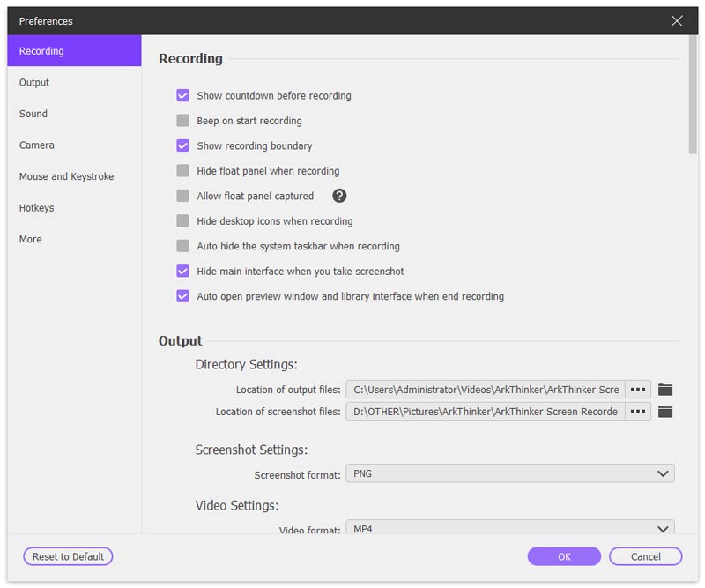
Task: Check Allow float panel captured
Action: [x=182, y=196]
